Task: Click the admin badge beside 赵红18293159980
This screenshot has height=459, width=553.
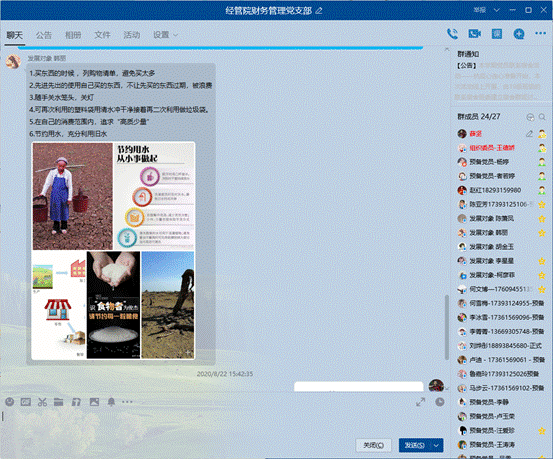Action: pyautogui.click(x=542, y=190)
